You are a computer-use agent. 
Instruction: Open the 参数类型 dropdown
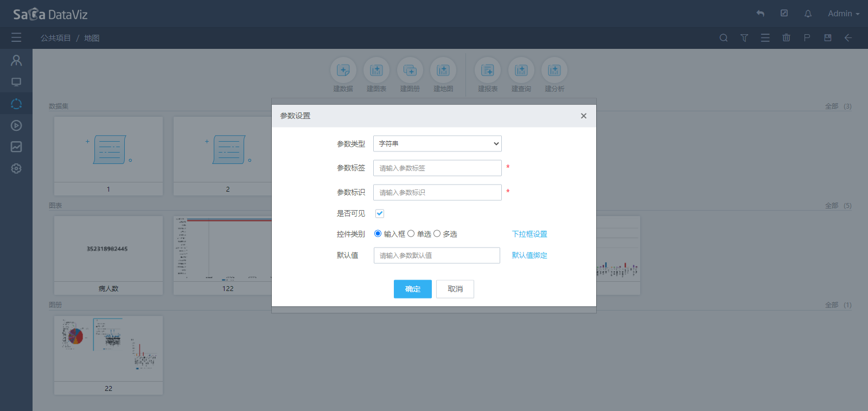click(437, 143)
